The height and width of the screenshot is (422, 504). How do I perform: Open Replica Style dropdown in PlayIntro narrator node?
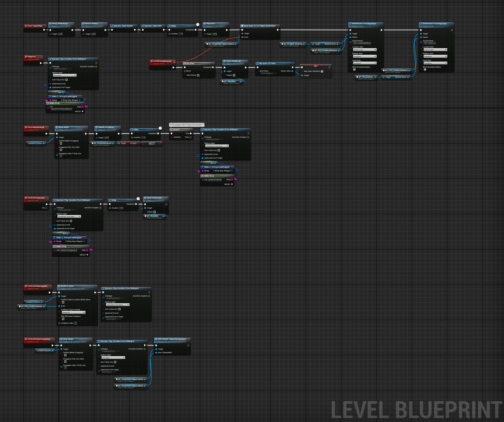tap(65, 75)
